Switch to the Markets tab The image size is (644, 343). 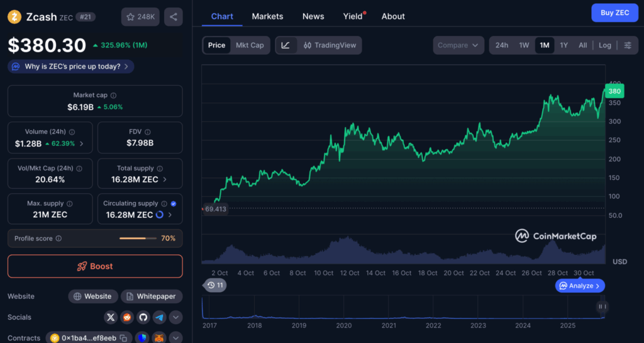click(267, 16)
